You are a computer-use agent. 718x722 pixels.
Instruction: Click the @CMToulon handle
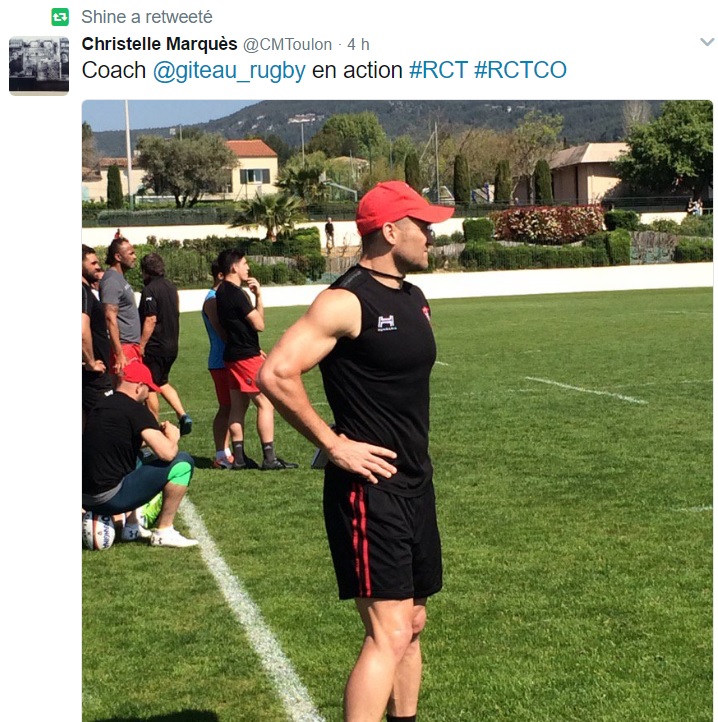click(287, 45)
